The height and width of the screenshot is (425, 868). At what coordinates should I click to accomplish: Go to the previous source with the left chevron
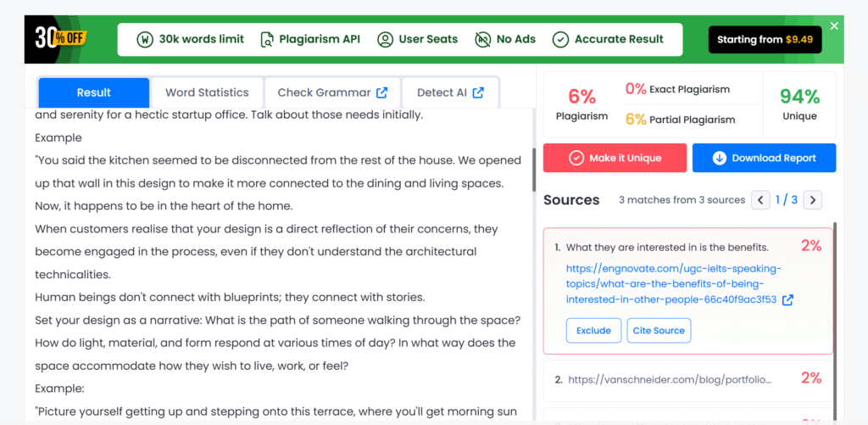[760, 200]
